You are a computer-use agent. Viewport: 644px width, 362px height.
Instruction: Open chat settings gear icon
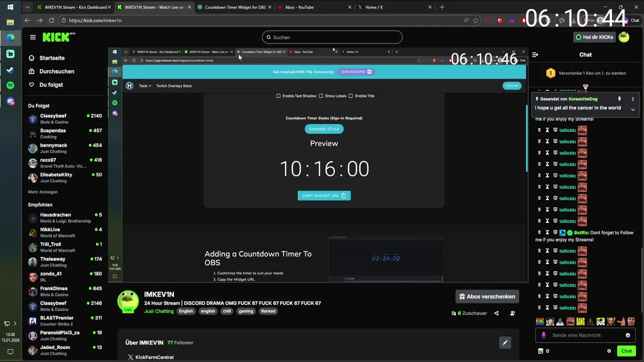609,351
